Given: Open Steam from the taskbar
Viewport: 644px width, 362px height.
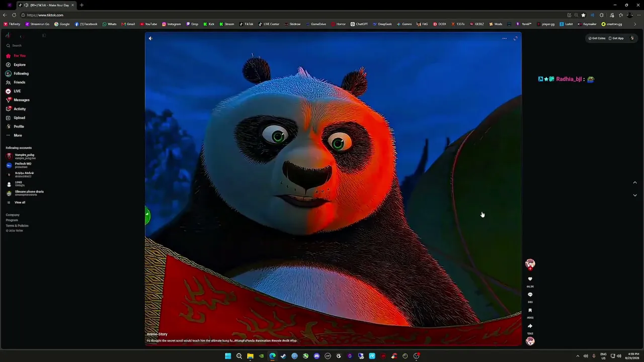Looking at the screenshot, I should click(x=283, y=356).
